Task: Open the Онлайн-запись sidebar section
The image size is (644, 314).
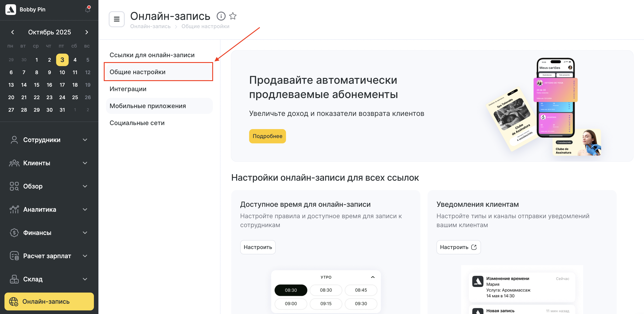Action: 49,301
